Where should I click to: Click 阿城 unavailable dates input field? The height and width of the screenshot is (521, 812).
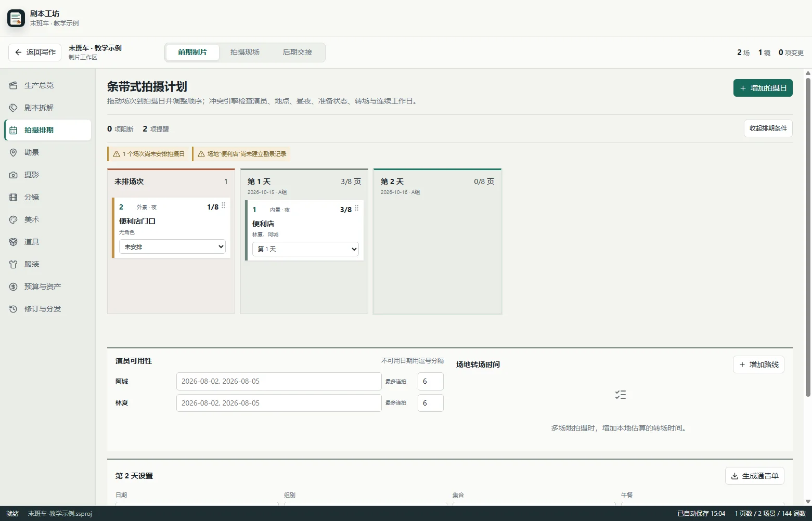279,381
